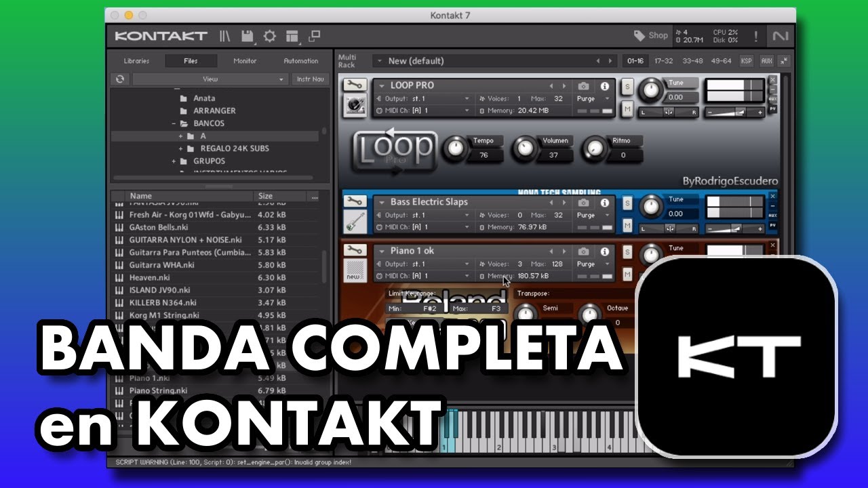Click the minimized view window icon
The image size is (868, 488).
pos(314,37)
